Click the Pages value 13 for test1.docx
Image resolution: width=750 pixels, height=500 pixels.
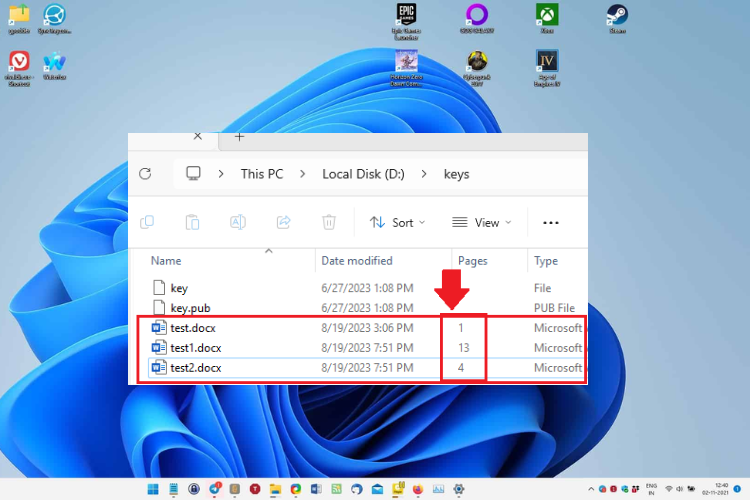tap(463, 348)
